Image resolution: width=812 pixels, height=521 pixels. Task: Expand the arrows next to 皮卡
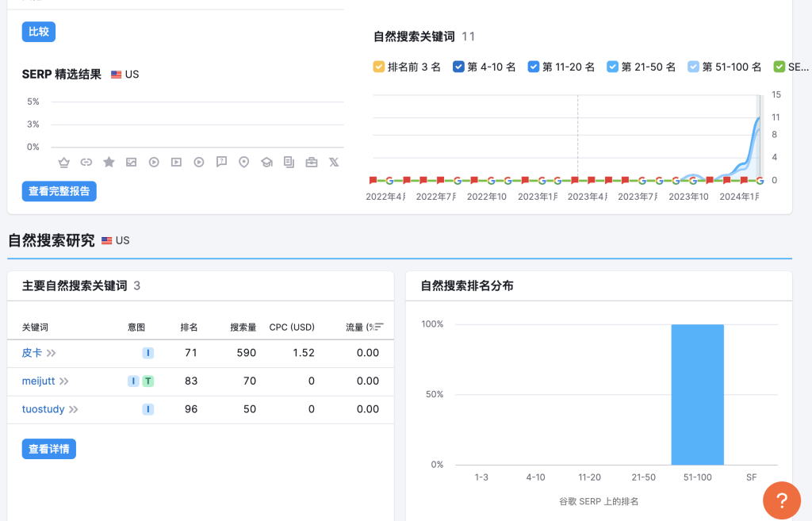pyautogui.click(x=52, y=353)
